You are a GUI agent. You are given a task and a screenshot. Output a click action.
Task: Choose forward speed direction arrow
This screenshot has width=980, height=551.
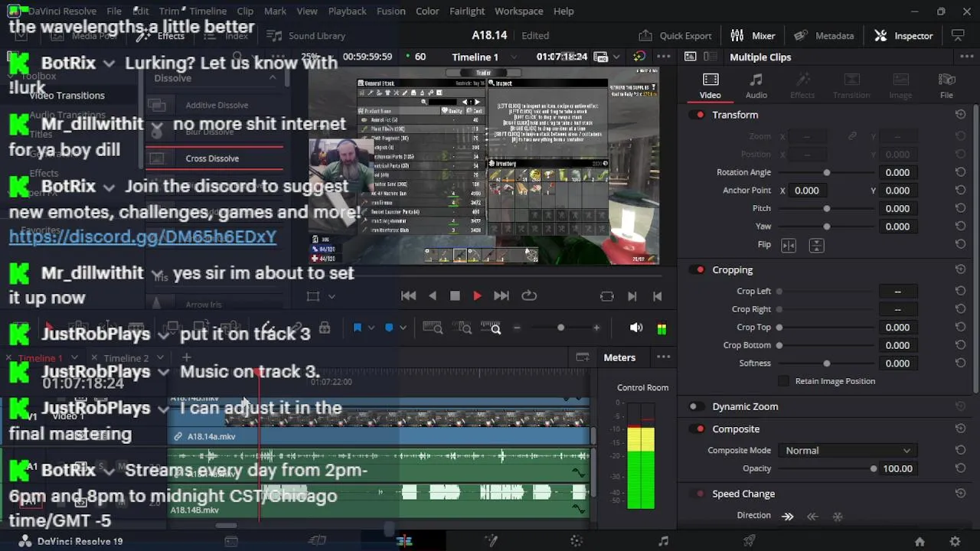(x=787, y=516)
